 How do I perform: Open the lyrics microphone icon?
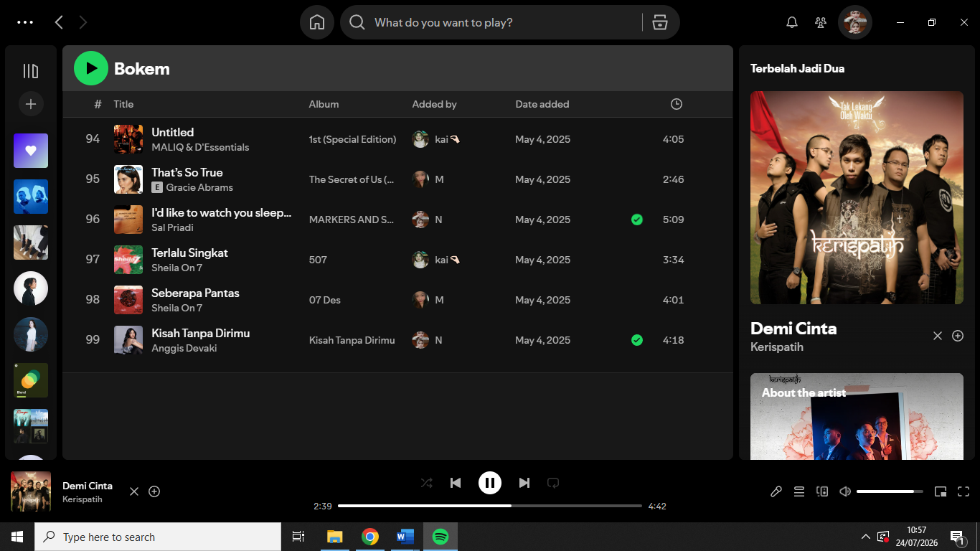[776, 491]
